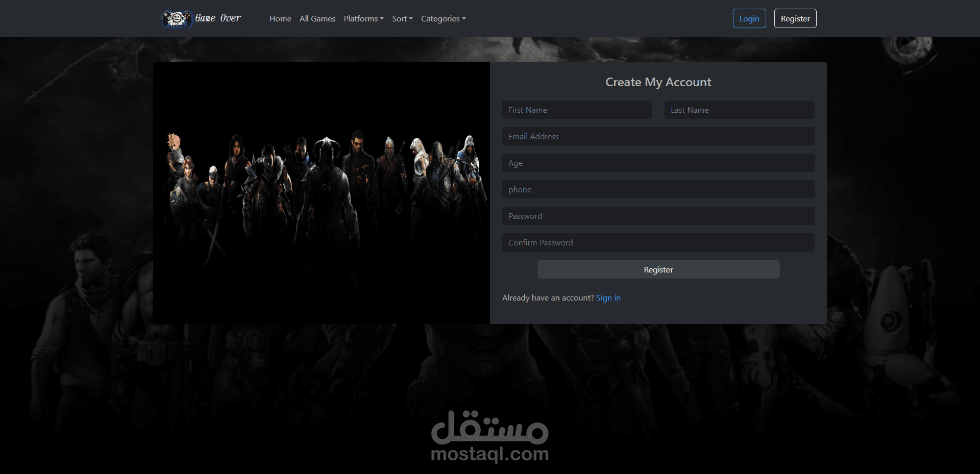
Task: Submit the form with the Register button
Action: (x=658, y=269)
